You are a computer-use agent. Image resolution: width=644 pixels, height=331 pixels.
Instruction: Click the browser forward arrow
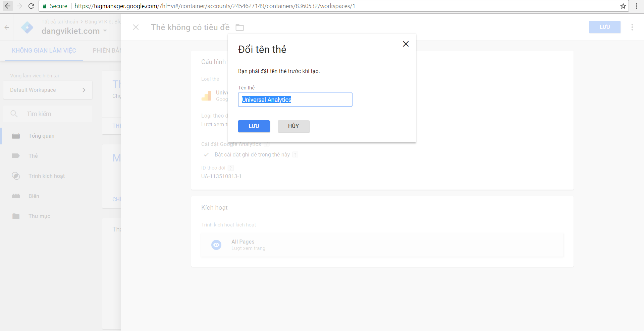pos(19,6)
